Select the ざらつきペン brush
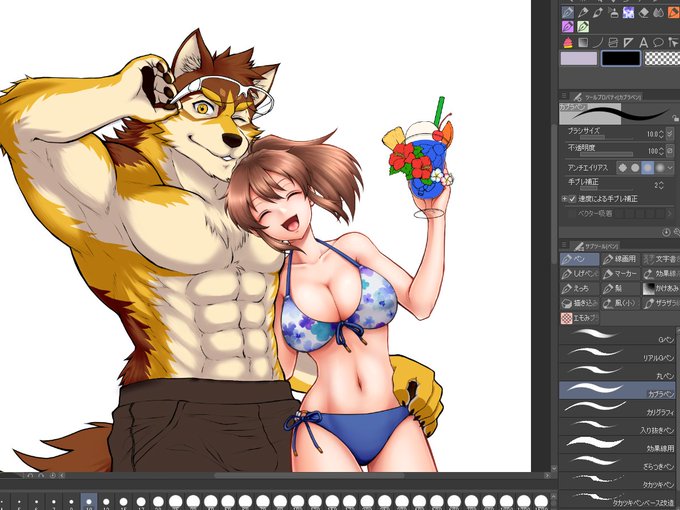Image resolution: width=680 pixels, height=510 pixels. (x=618, y=463)
